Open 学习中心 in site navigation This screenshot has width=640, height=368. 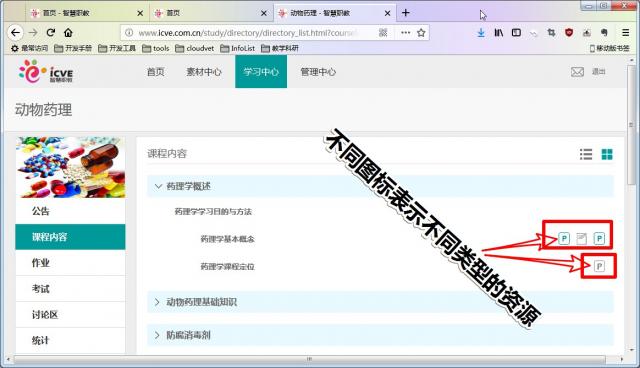click(x=261, y=72)
